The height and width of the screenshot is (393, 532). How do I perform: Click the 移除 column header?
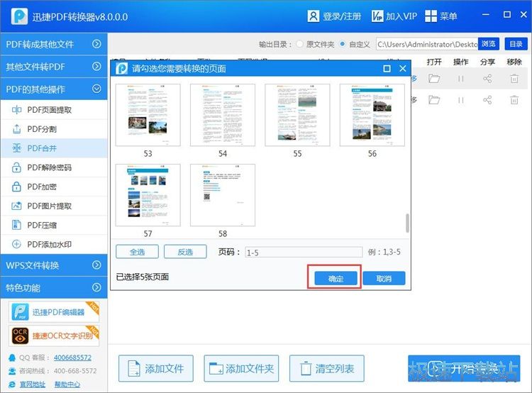[x=514, y=62]
